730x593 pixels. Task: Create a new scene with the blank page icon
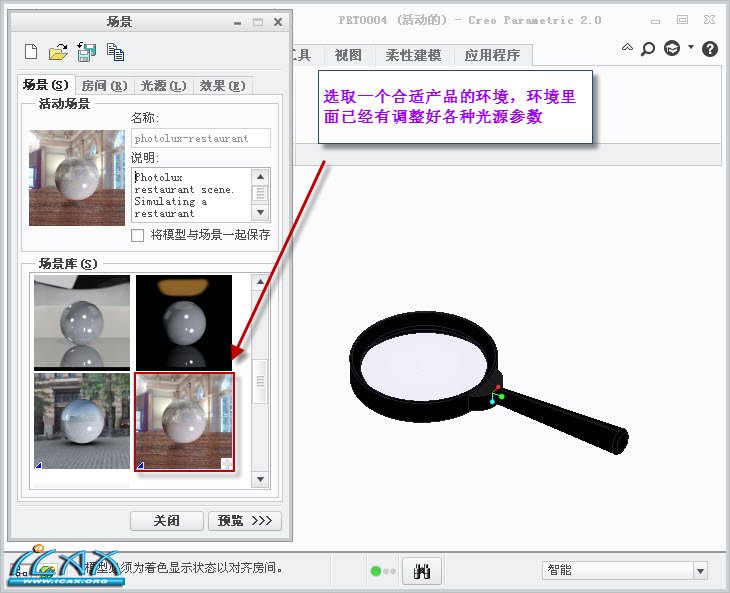coord(31,52)
